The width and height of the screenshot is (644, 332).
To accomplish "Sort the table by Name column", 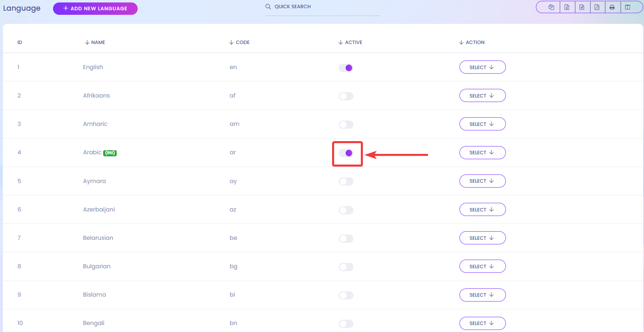I will coord(95,42).
